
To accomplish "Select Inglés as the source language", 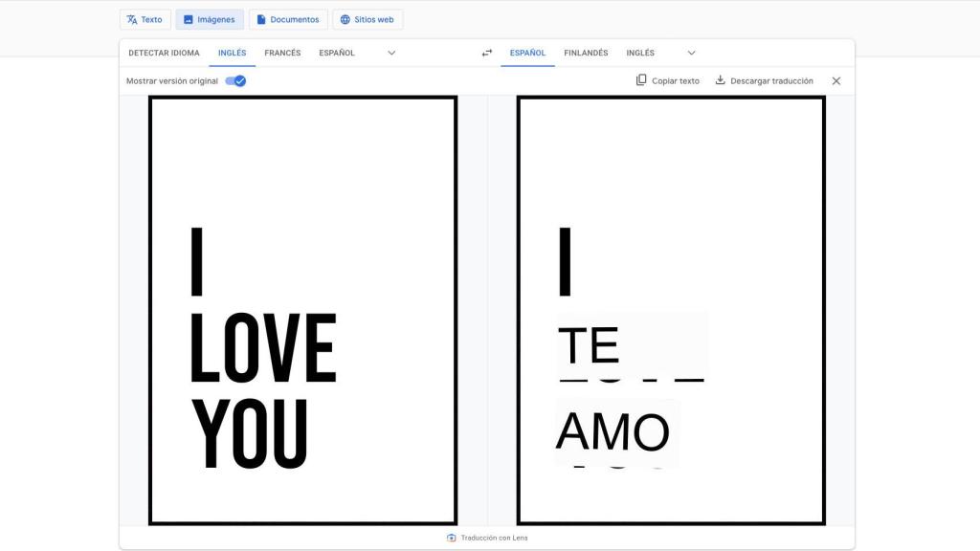I will (x=232, y=54).
